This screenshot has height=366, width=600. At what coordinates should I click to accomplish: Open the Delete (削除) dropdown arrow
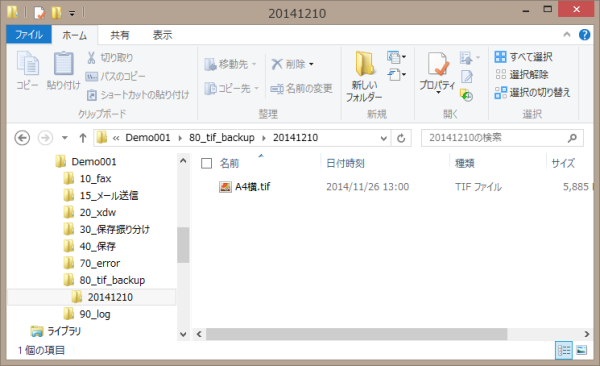(x=311, y=64)
